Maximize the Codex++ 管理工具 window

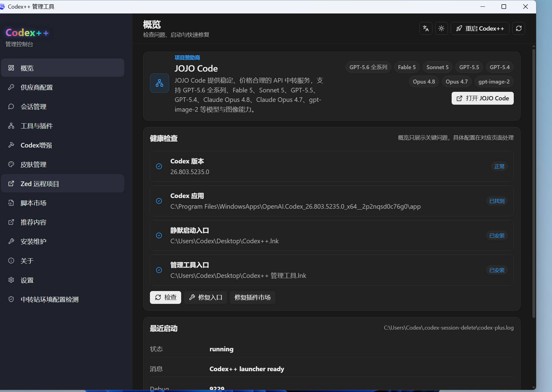504,7
